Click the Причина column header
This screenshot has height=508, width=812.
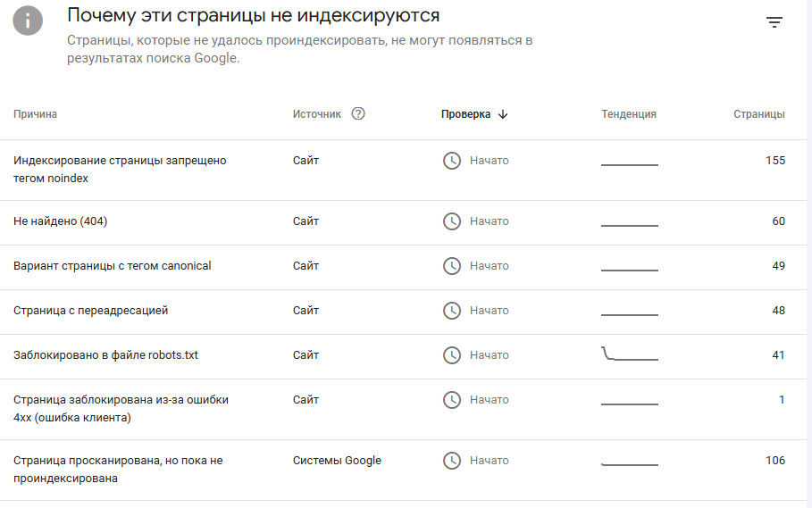click(x=35, y=114)
